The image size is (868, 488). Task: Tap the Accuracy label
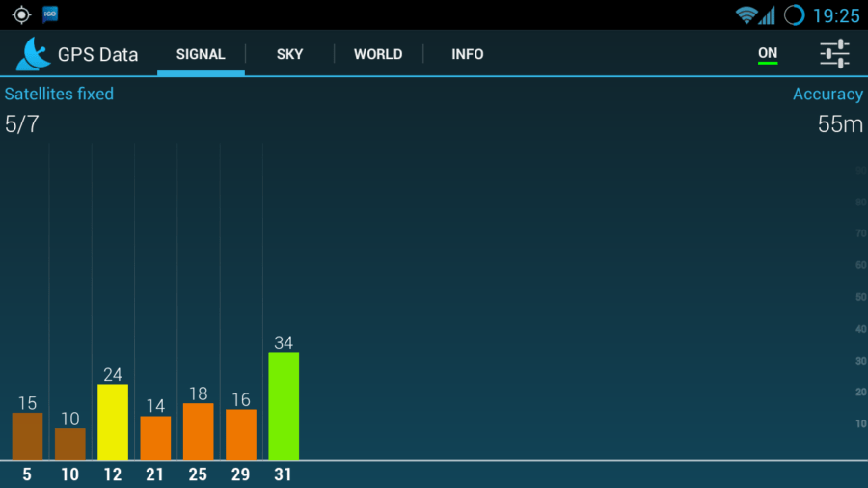(827, 94)
